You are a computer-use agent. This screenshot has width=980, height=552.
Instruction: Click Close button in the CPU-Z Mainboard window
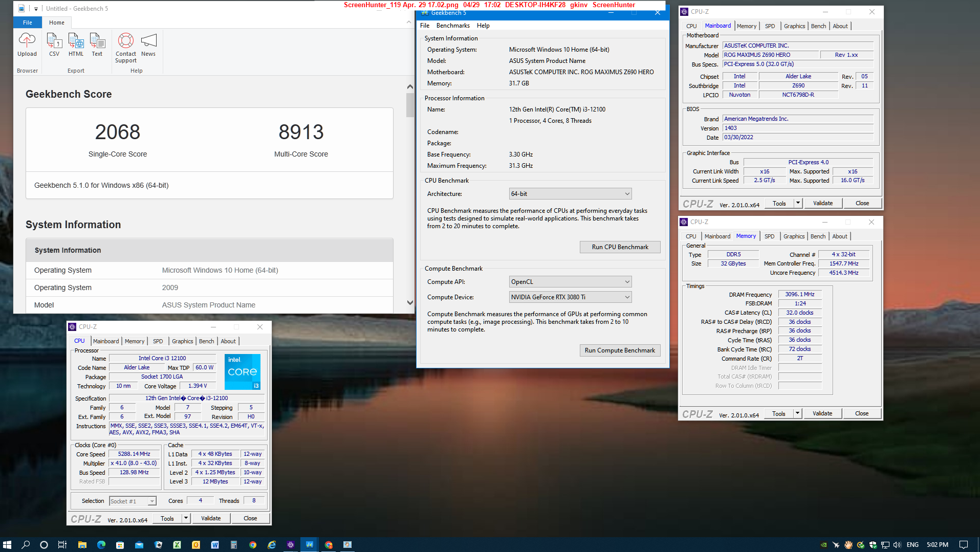[x=862, y=203]
